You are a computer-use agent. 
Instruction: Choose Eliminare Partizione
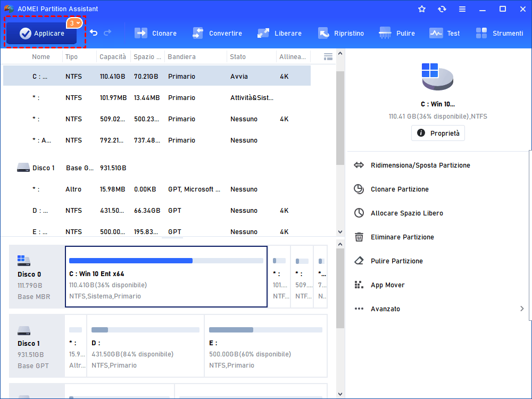pos(402,237)
